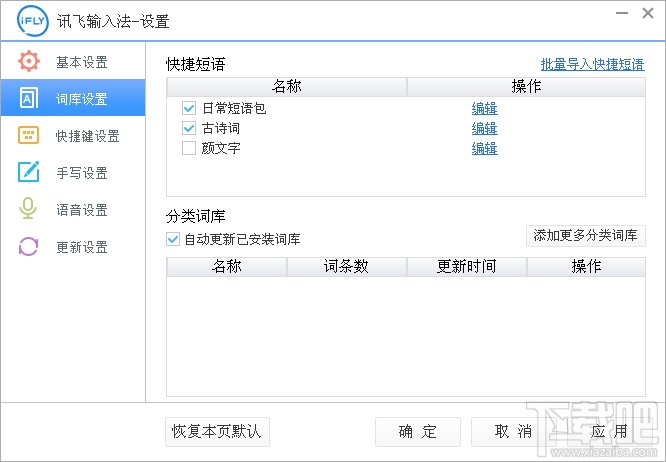Click 恢复本页默认 button
Image resolution: width=666 pixels, height=462 pixels.
click(217, 431)
